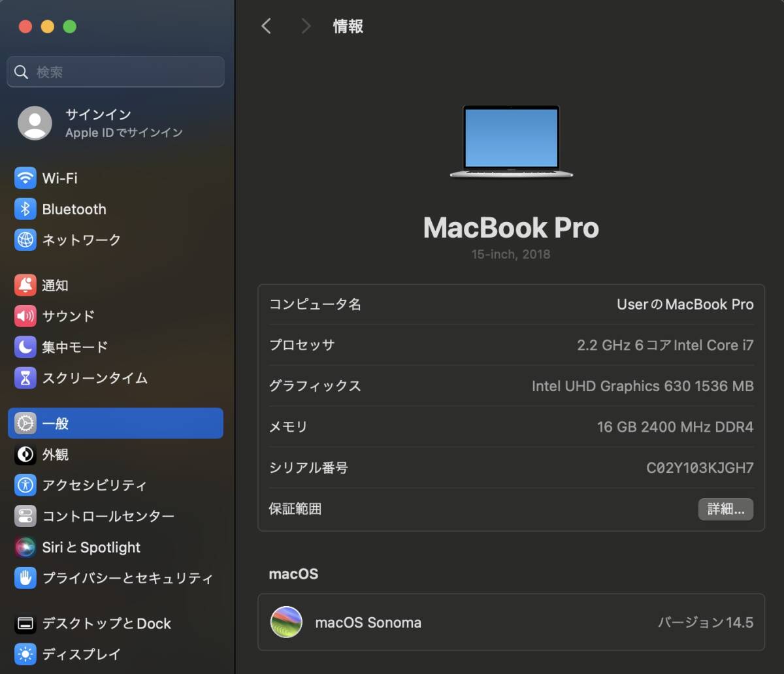Open プライバシーとセキュリティ settings label
The image size is (784, 674).
(x=128, y=578)
